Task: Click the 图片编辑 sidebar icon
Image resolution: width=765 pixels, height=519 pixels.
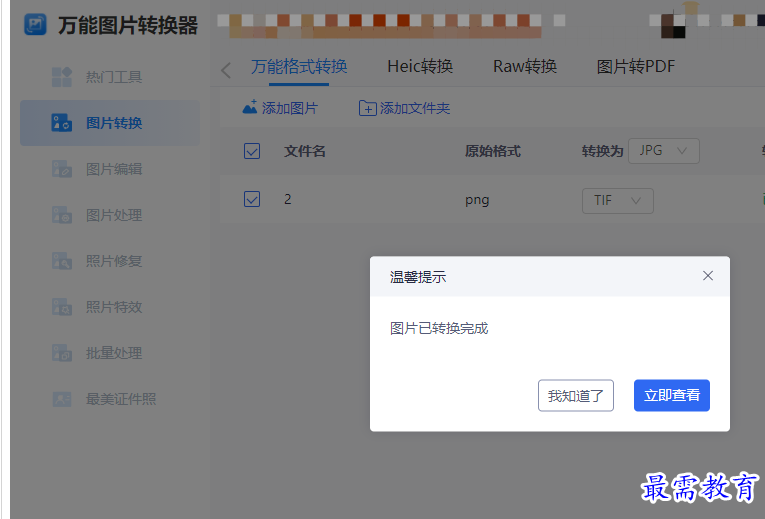Action: pyautogui.click(x=62, y=169)
